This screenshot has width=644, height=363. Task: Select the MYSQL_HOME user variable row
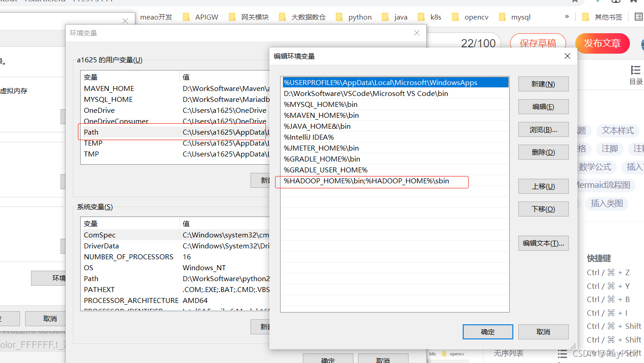(x=175, y=100)
